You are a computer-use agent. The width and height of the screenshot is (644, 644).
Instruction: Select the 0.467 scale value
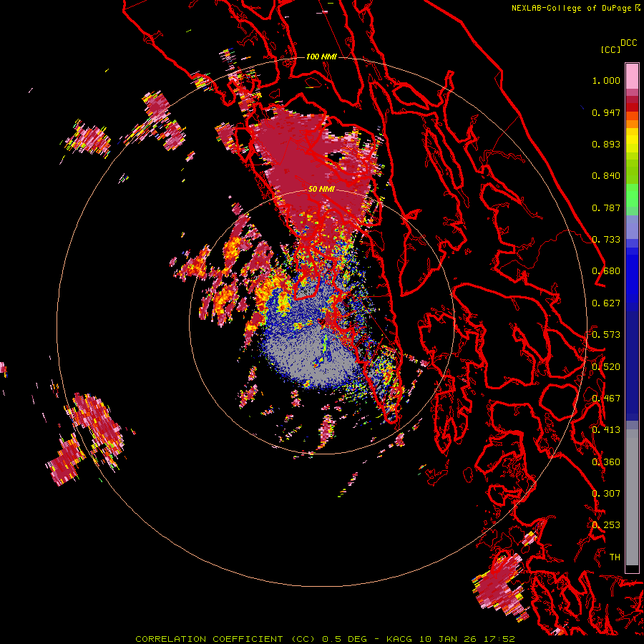point(606,399)
